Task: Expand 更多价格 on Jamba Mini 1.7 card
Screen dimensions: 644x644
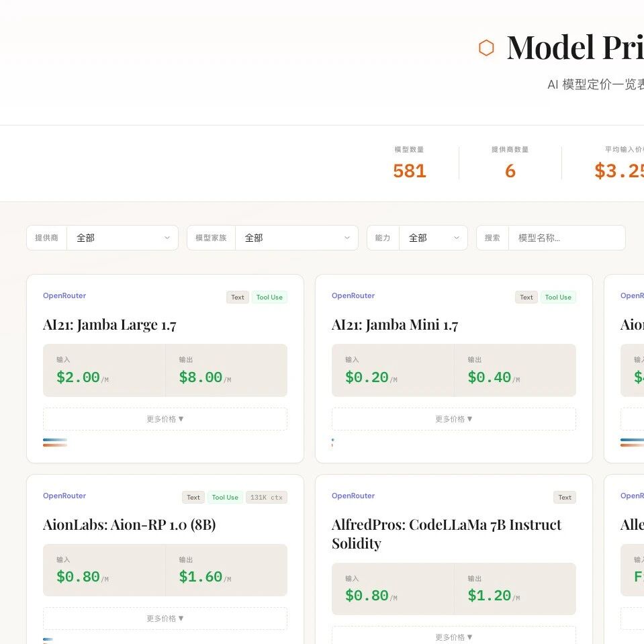Action: tap(454, 419)
